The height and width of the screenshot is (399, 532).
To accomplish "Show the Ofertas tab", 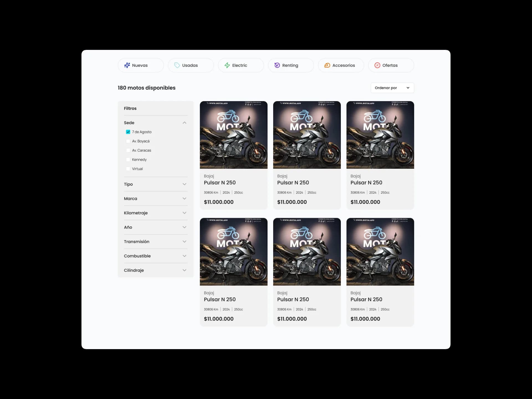I will click(391, 65).
